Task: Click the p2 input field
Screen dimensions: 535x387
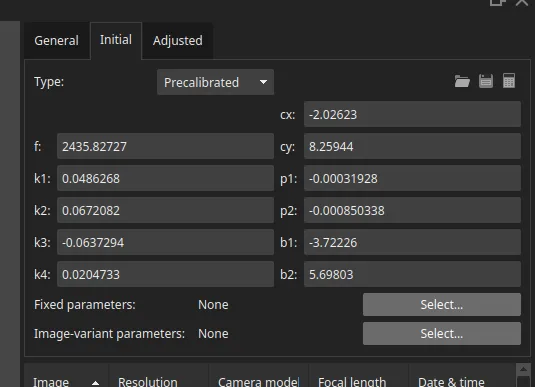Action: click(x=413, y=211)
